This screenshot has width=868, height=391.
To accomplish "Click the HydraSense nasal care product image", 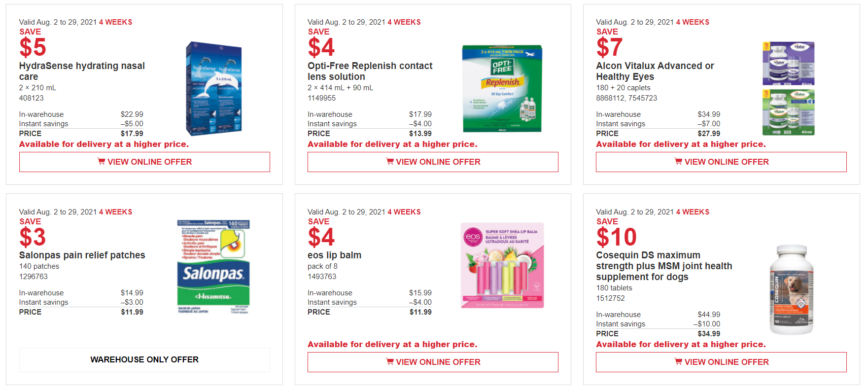I will click(214, 89).
